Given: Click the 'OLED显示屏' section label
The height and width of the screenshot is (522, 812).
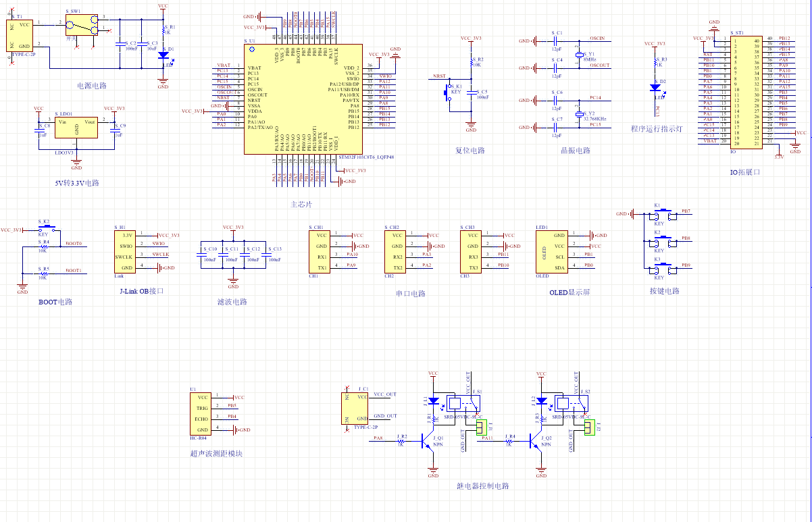Looking at the screenshot, I should (569, 292).
